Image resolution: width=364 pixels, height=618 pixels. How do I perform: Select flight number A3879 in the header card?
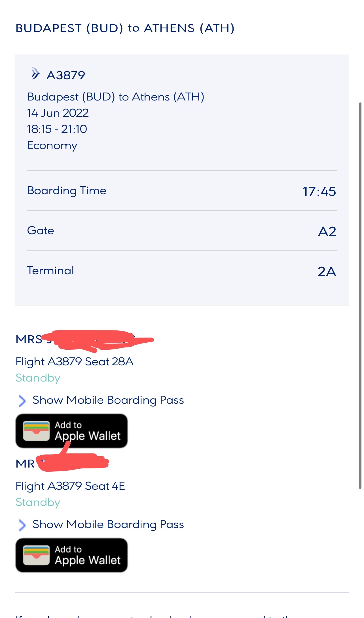(66, 76)
